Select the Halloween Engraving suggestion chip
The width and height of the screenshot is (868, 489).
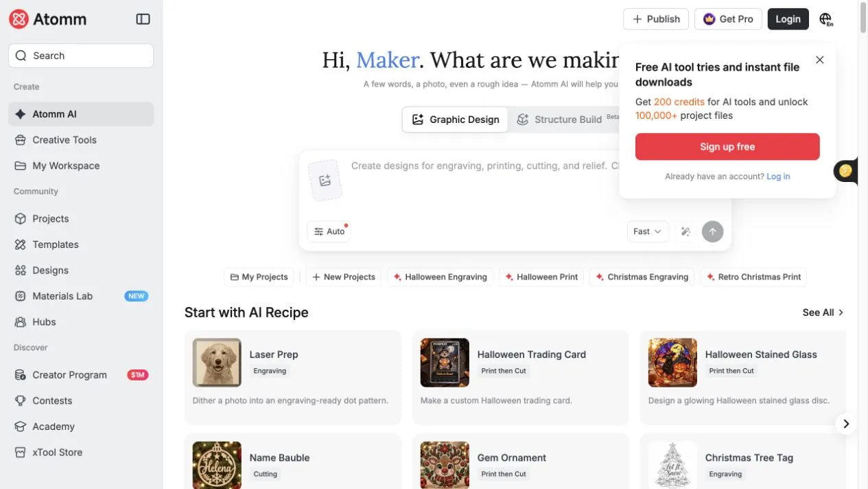[440, 277]
